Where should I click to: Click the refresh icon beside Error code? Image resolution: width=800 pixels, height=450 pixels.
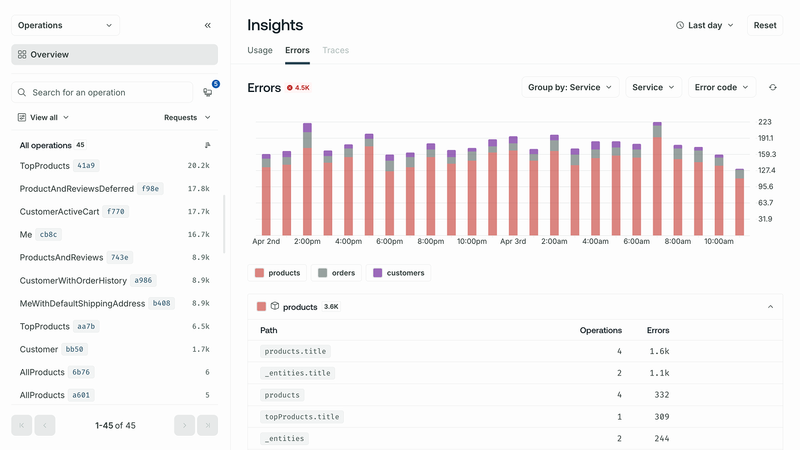point(772,88)
